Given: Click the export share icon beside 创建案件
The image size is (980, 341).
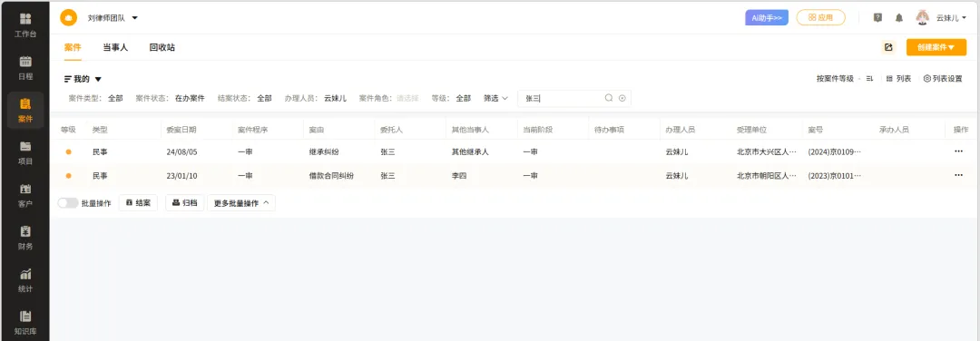Looking at the screenshot, I should coord(888,47).
